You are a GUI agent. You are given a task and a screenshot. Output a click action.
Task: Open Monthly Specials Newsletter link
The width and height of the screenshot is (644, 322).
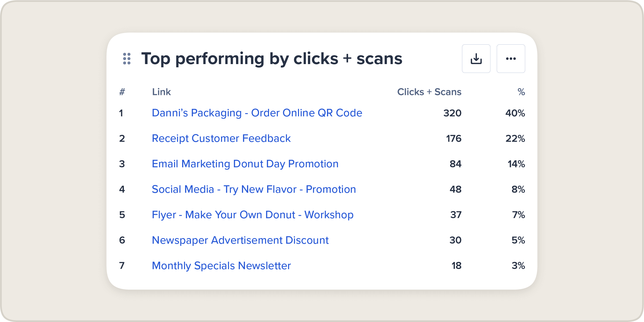pyautogui.click(x=221, y=266)
